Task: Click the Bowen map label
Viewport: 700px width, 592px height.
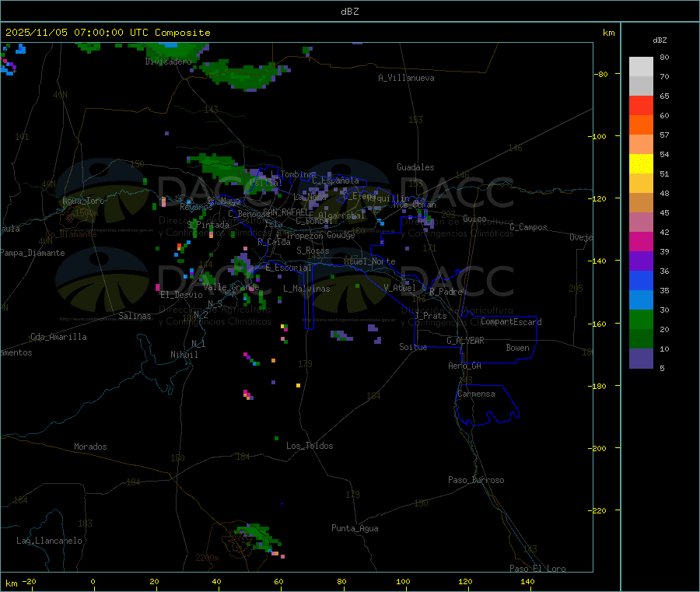Action: click(518, 348)
